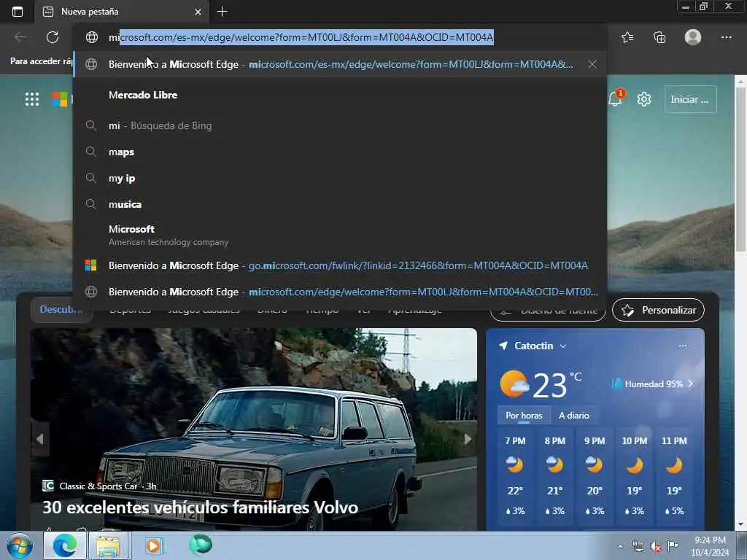Open the Collections icon
This screenshot has width=747, height=560.
click(659, 37)
